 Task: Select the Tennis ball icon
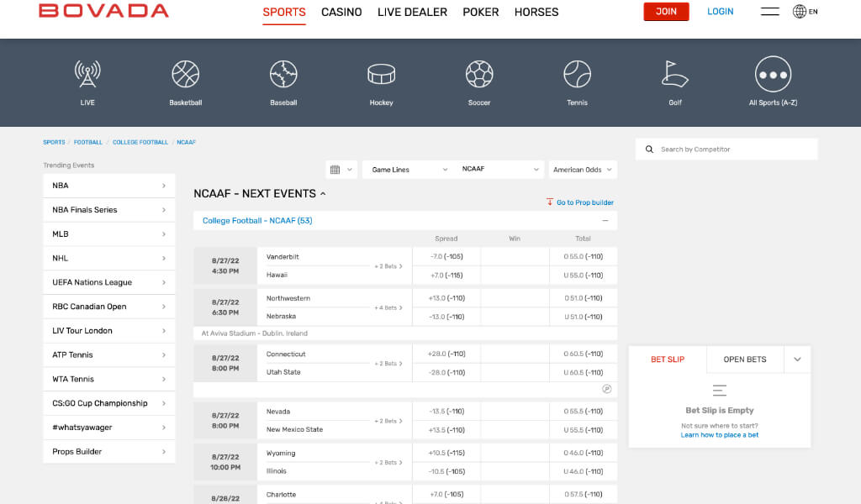click(577, 74)
